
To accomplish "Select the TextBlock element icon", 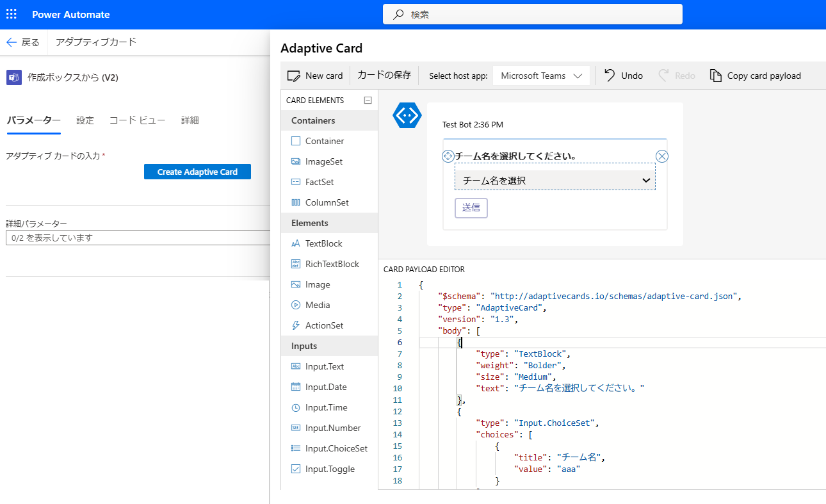I will point(296,243).
